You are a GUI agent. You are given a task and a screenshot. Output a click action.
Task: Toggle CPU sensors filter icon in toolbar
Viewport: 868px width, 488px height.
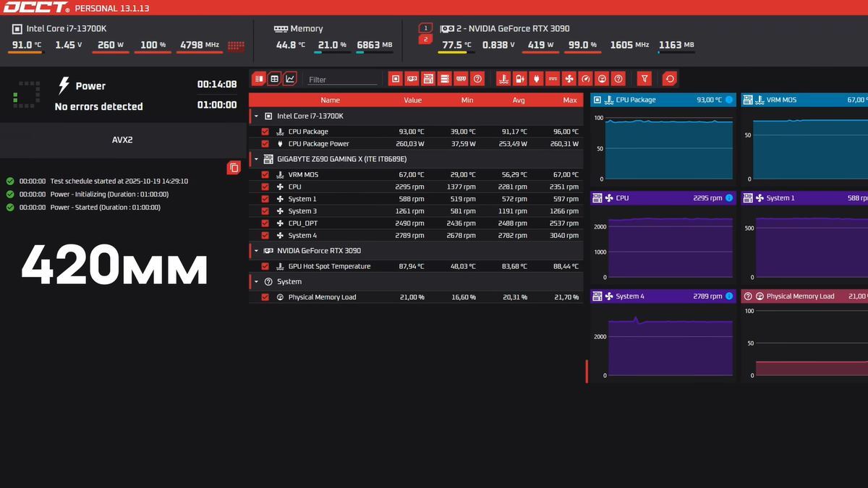coord(396,79)
